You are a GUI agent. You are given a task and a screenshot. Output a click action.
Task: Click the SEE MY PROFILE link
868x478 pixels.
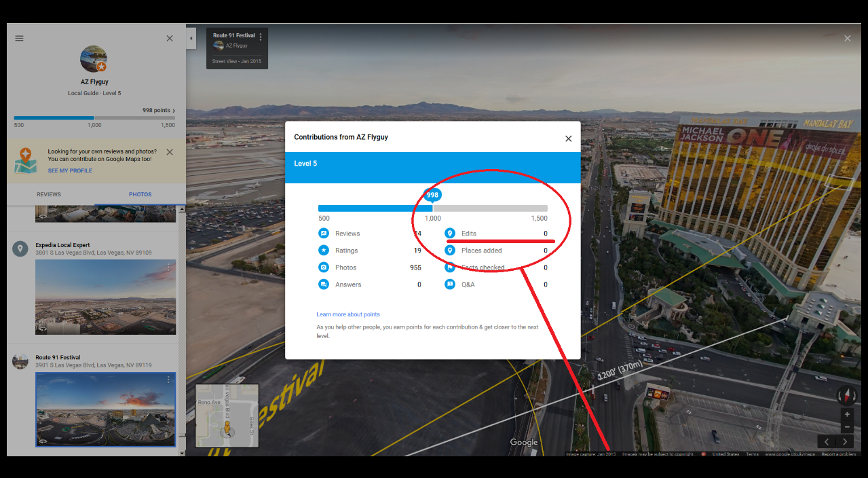click(70, 170)
